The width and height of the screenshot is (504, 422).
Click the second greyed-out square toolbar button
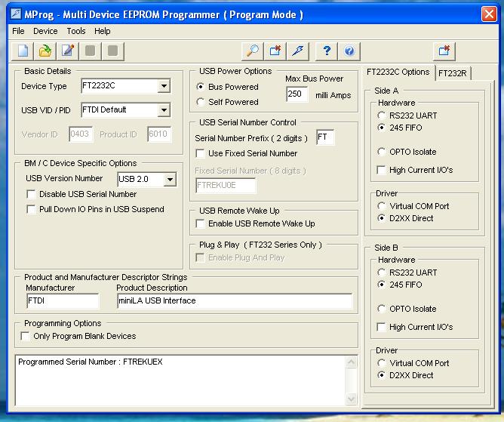click(x=112, y=51)
